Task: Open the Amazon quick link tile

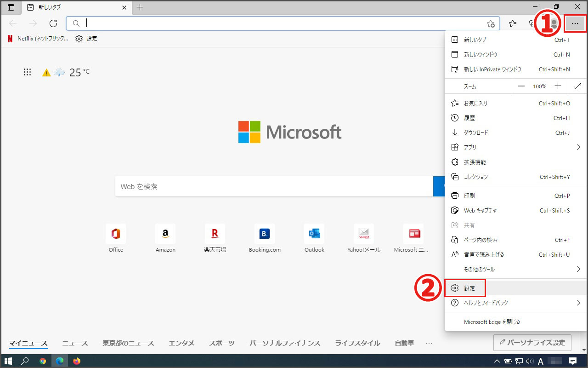Action: tap(165, 239)
